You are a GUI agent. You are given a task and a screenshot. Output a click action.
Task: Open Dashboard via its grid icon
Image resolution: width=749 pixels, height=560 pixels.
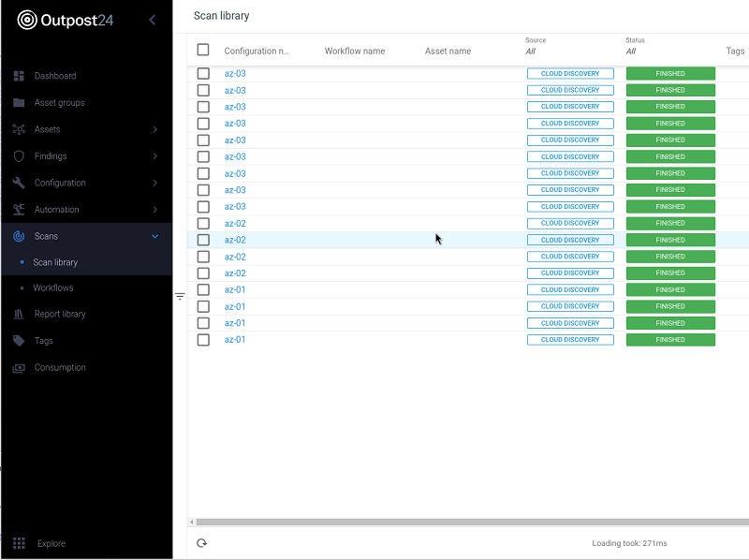pyautogui.click(x=19, y=76)
